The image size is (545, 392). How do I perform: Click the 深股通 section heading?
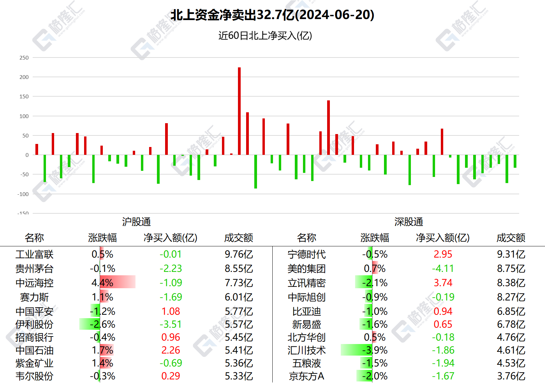coord(409,222)
